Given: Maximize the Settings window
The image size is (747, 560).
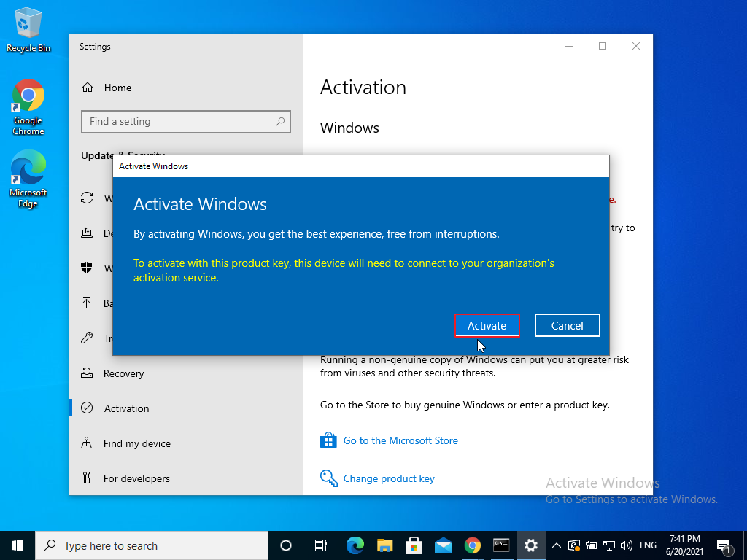Looking at the screenshot, I should coord(603,46).
